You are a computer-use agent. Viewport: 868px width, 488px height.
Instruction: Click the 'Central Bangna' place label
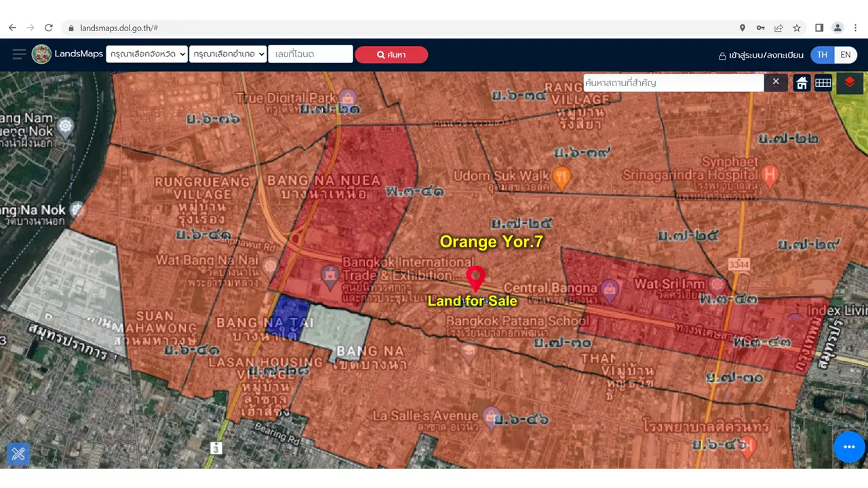click(x=550, y=288)
